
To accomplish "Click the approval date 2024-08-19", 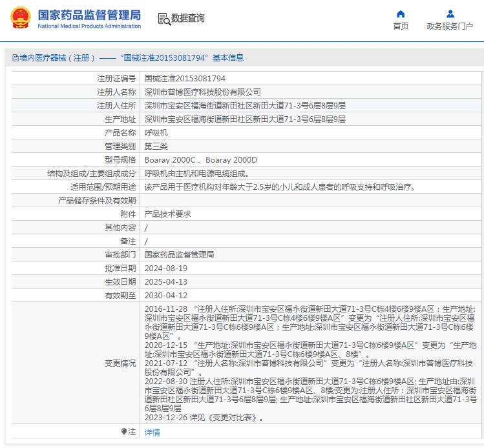I will click(165, 268).
